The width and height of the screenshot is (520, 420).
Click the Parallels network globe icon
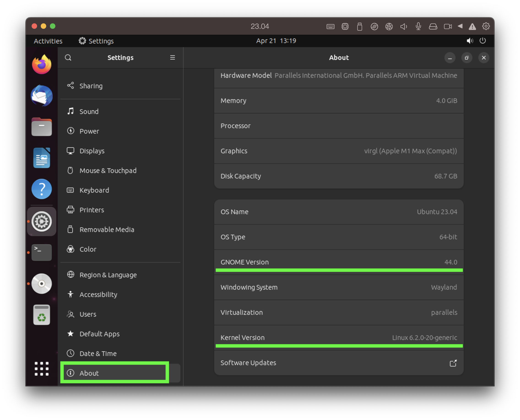(x=389, y=26)
